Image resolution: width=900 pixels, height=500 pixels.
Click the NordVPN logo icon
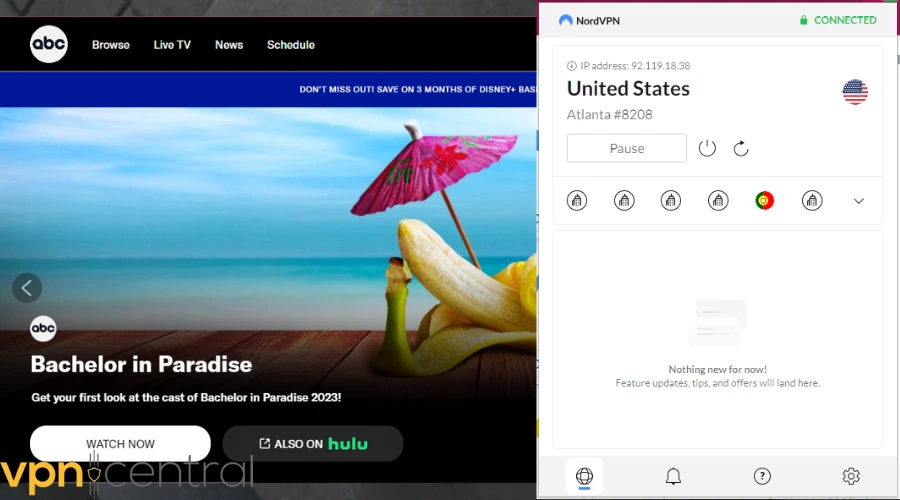(565, 20)
